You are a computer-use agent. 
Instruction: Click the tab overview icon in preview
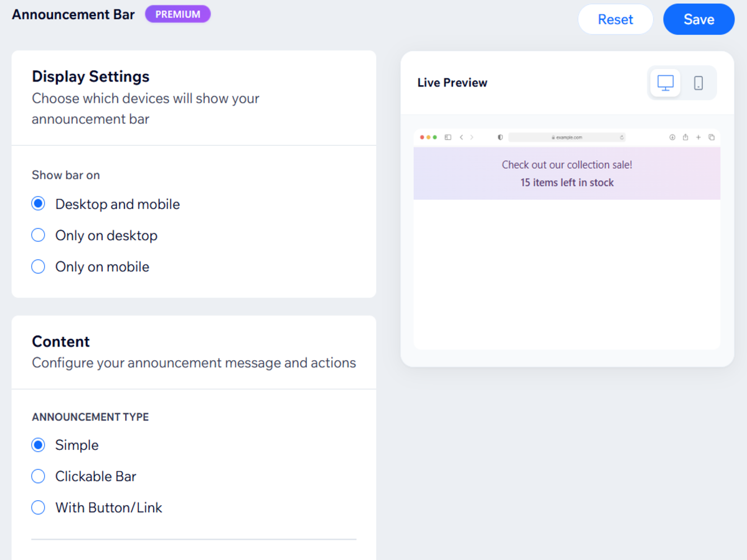pos(712,138)
